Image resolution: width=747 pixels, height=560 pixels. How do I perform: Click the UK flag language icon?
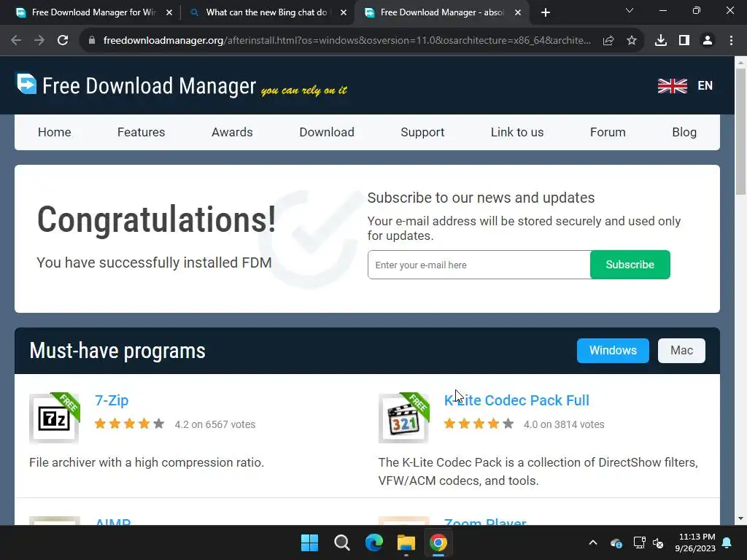click(672, 86)
